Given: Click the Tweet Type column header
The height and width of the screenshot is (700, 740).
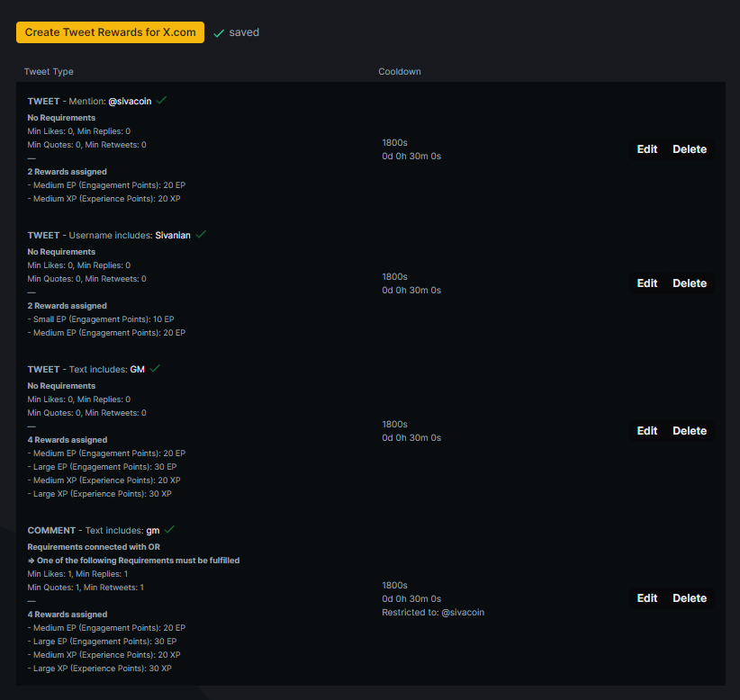Looking at the screenshot, I should (49, 72).
